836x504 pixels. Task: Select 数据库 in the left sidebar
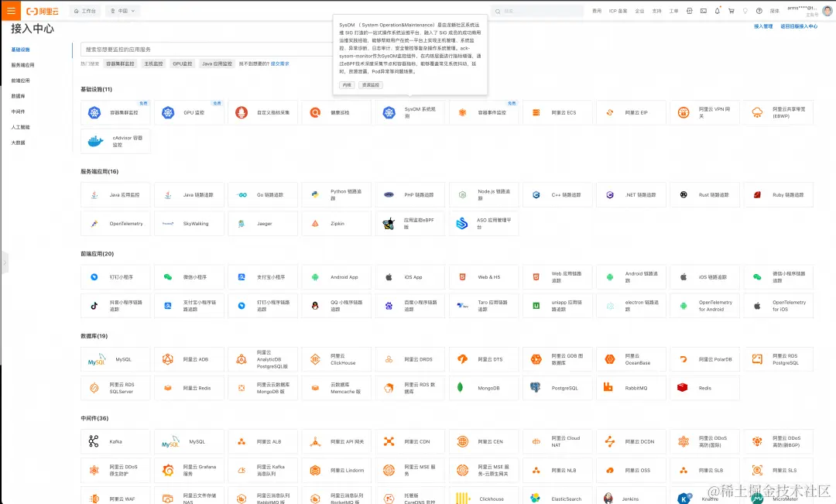(18, 96)
